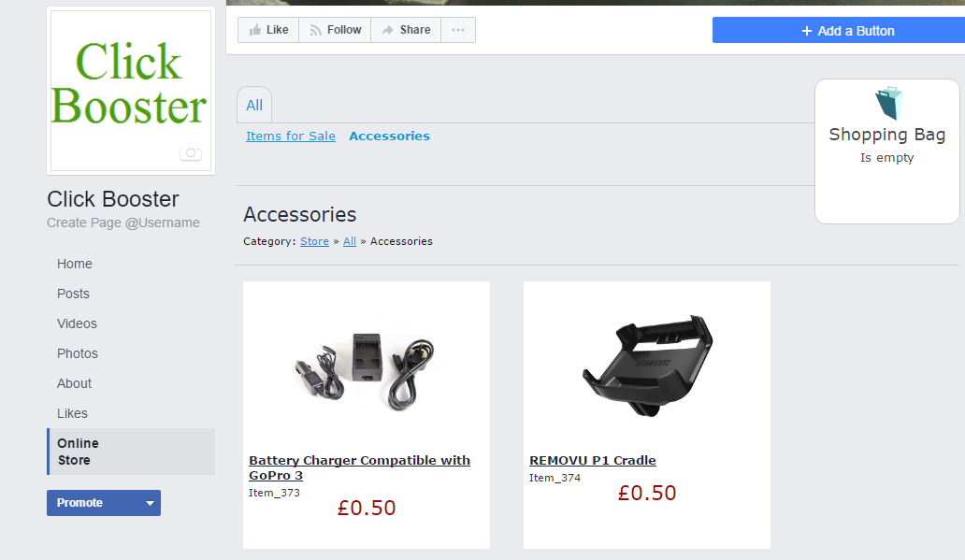This screenshot has height=560, width=965.
Task: Click the Click Booster profile picture
Action: coord(130,89)
